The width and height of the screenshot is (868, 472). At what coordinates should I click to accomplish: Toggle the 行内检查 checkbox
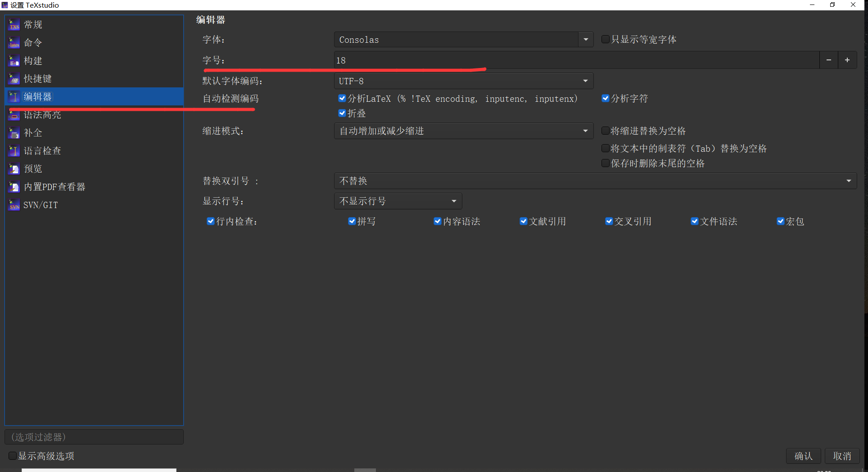point(211,222)
